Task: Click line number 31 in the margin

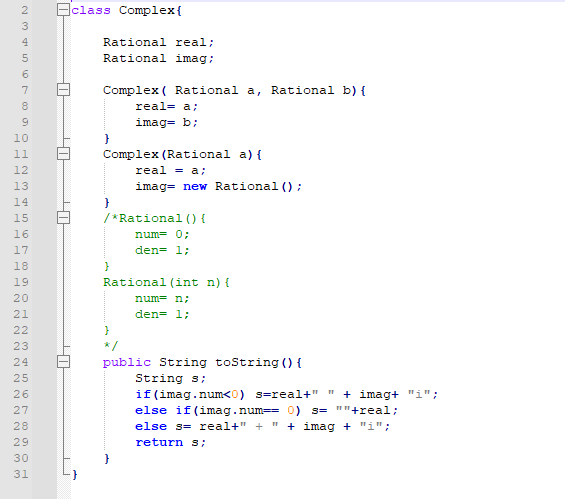Action: [x=21, y=474]
